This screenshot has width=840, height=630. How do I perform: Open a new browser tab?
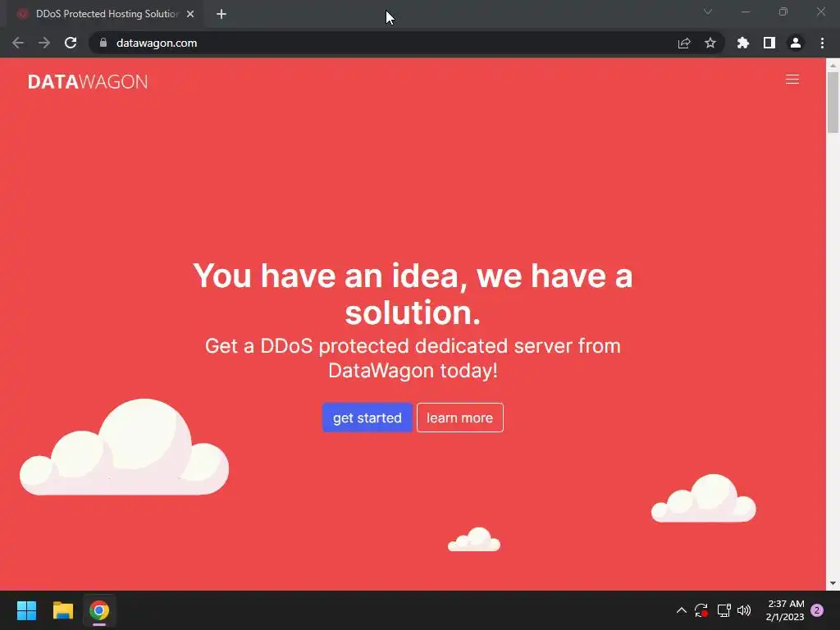(221, 14)
